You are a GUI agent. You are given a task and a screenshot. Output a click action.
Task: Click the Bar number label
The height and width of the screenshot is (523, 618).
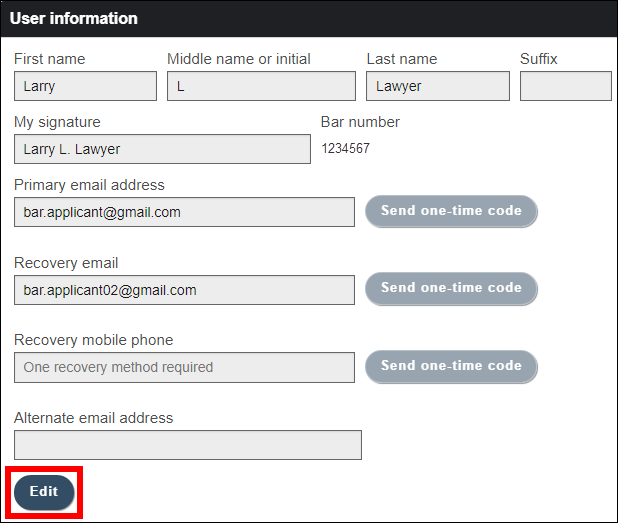coord(360,122)
